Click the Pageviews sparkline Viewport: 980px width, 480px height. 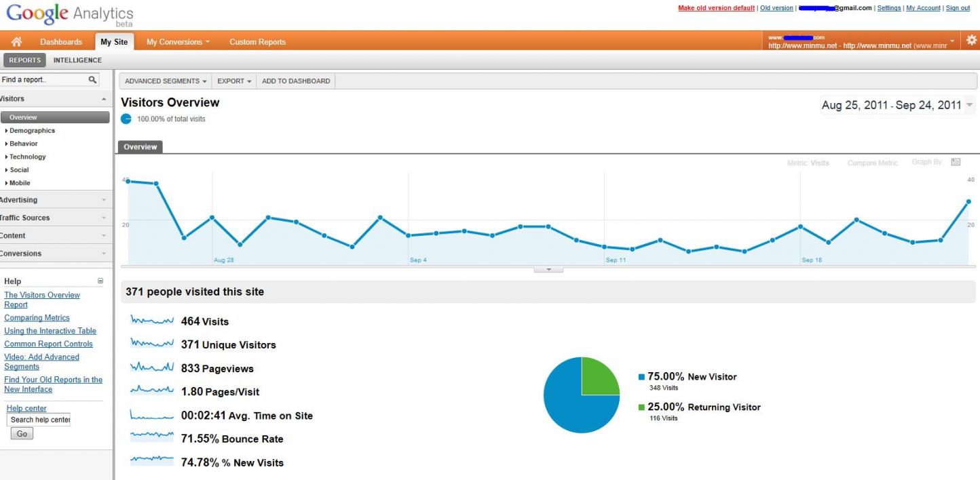coord(152,367)
